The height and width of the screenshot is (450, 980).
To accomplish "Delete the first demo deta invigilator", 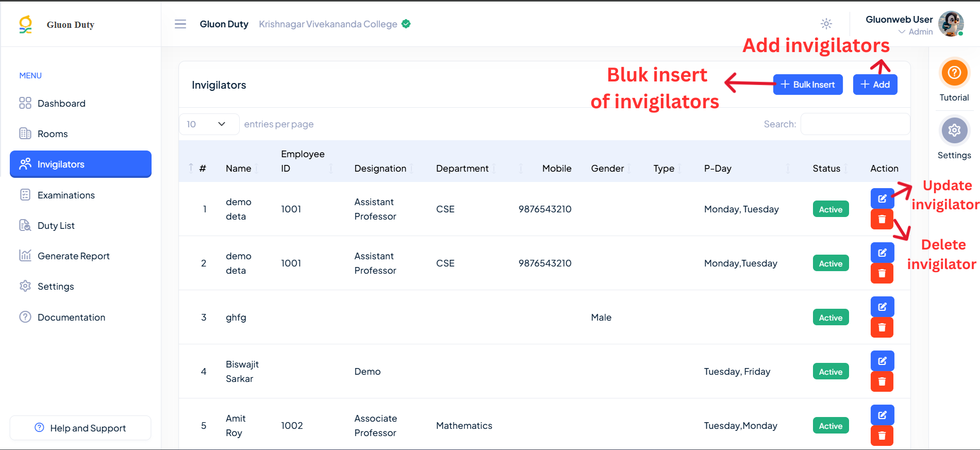I will pos(882,219).
